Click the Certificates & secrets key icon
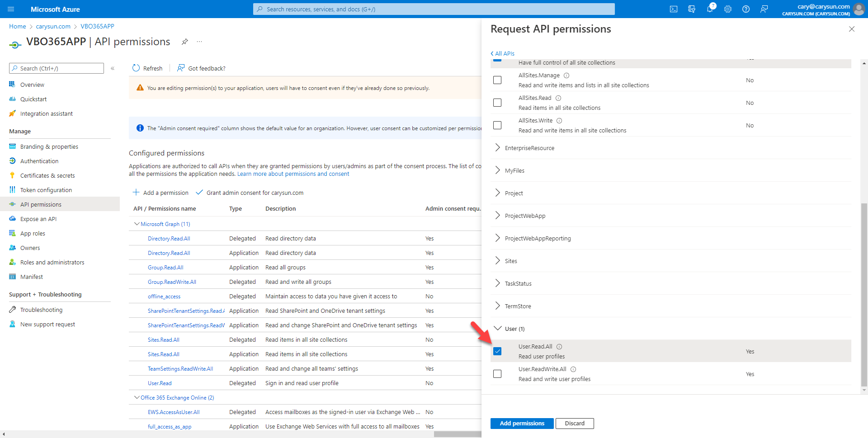Viewport: 868px width, 438px height. point(12,175)
